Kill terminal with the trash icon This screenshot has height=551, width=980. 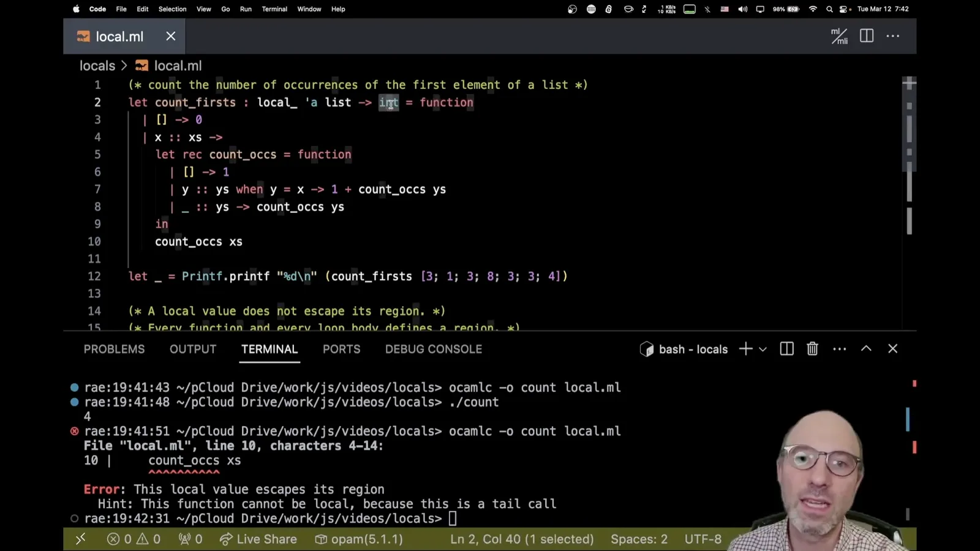click(x=812, y=349)
